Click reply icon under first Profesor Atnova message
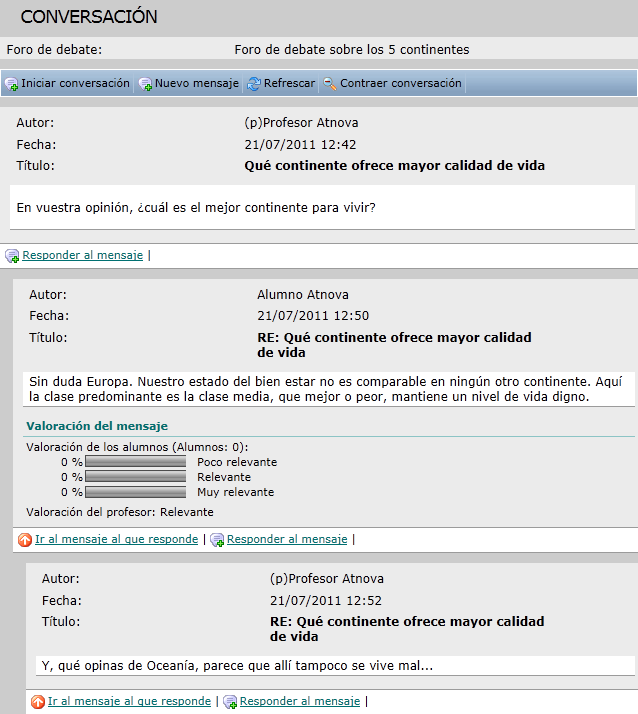Image resolution: width=638 pixels, height=714 pixels. pyautogui.click(x=12, y=256)
